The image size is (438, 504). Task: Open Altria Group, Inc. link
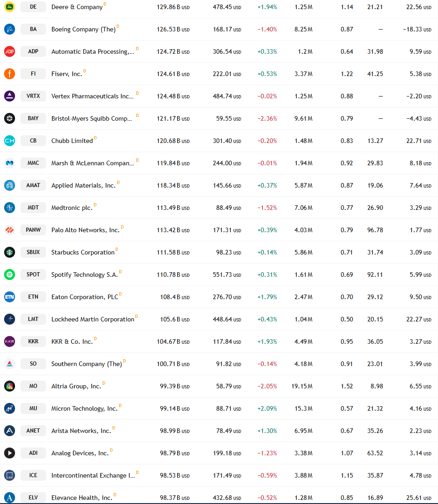point(76,387)
